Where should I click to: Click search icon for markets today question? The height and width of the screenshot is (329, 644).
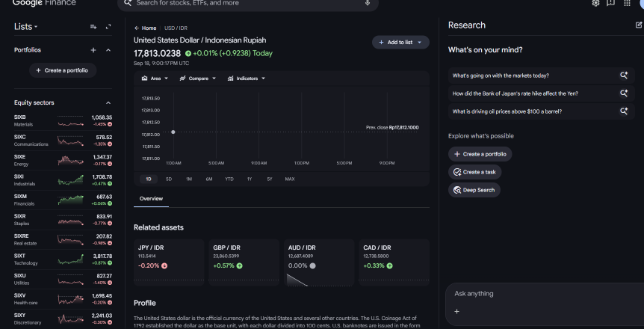(x=624, y=76)
